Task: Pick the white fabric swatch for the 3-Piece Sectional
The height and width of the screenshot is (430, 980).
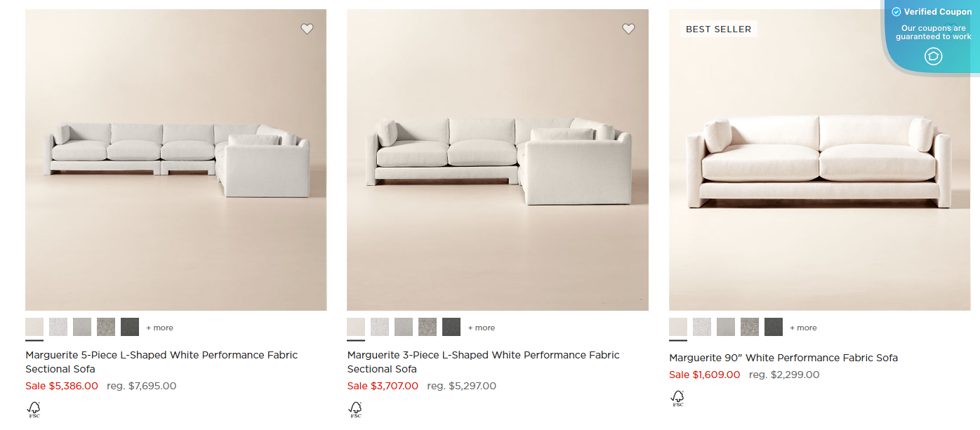Action: click(356, 327)
